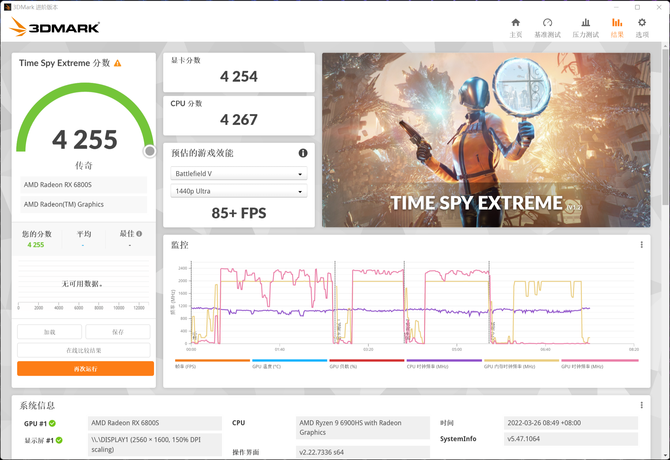Click the info icon next to Best (最佳)
670x460 pixels.
[x=139, y=234]
